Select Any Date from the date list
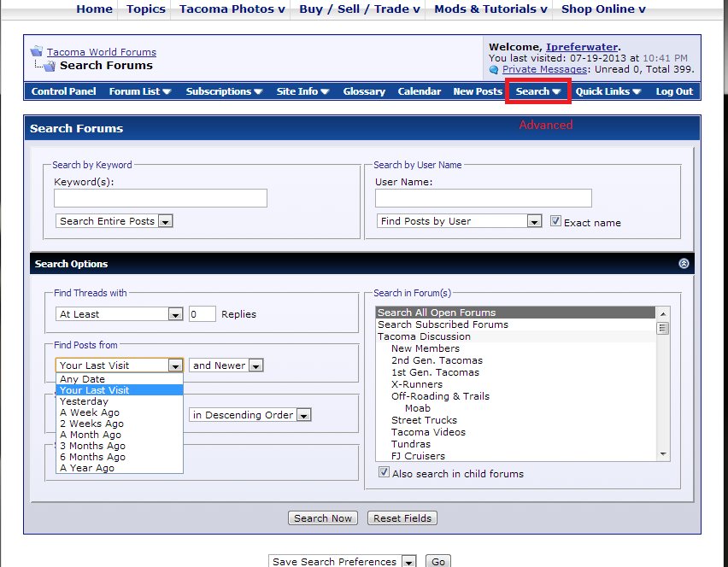This screenshot has width=728, height=567. pos(120,379)
